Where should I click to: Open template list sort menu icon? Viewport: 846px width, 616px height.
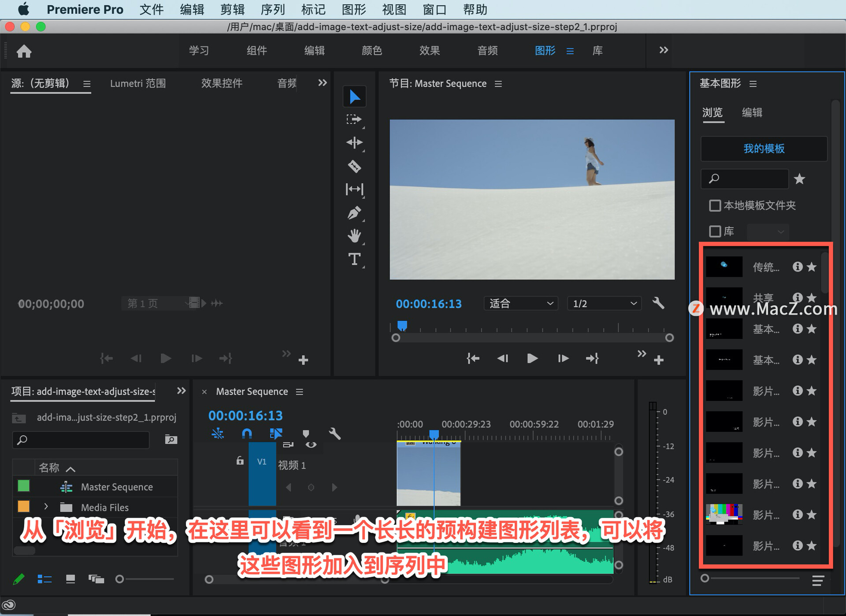coord(818,581)
